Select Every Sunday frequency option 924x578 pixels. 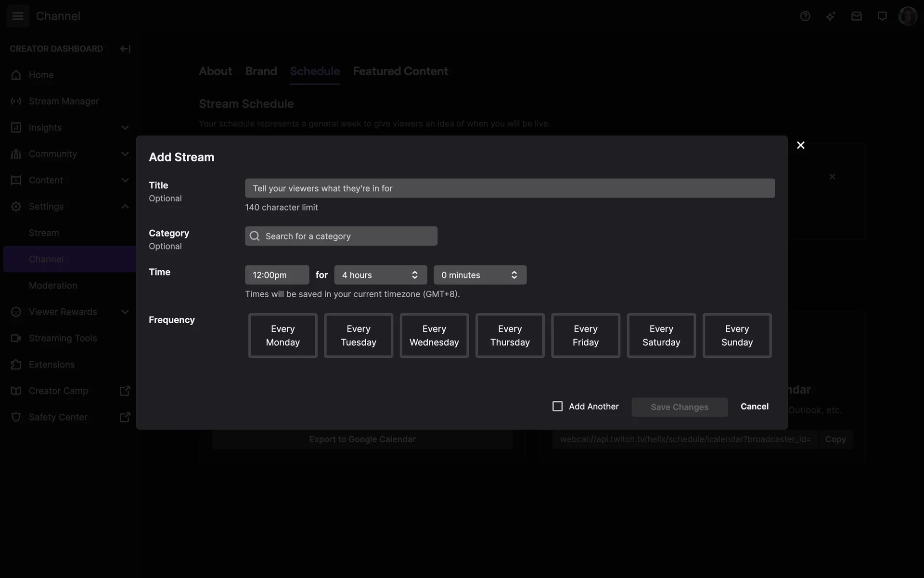737,336
